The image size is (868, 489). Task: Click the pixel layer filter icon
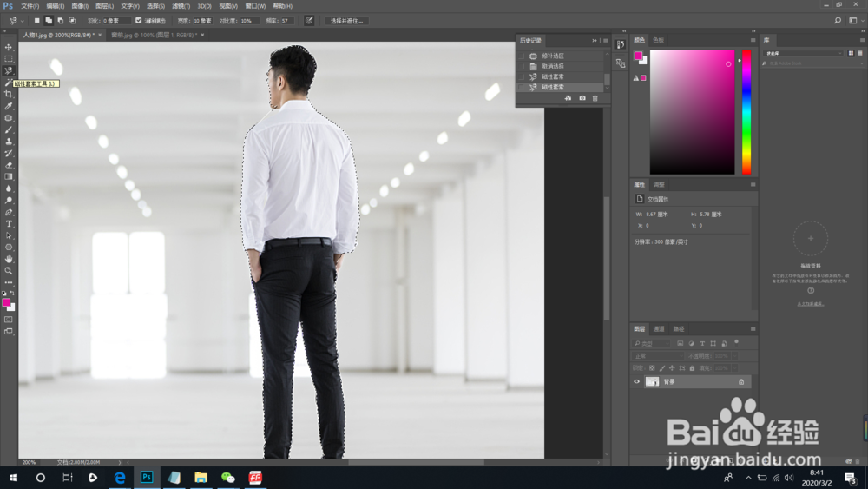(681, 343)
